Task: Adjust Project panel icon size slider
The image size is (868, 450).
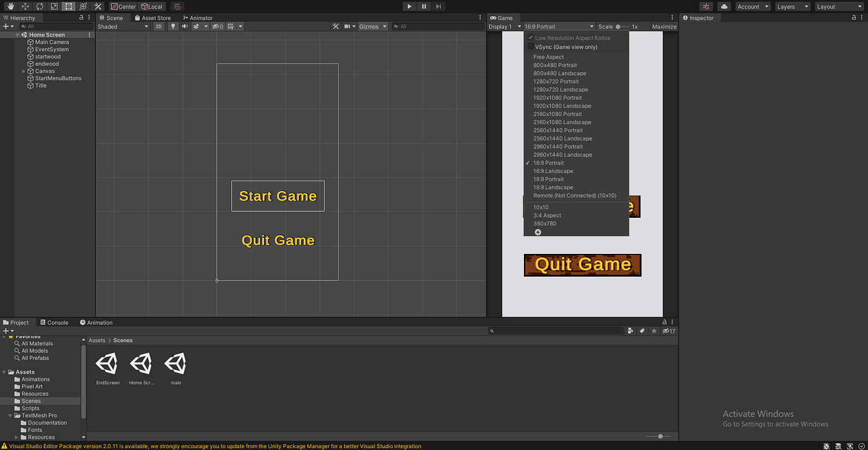Action: tap(658, 436)
